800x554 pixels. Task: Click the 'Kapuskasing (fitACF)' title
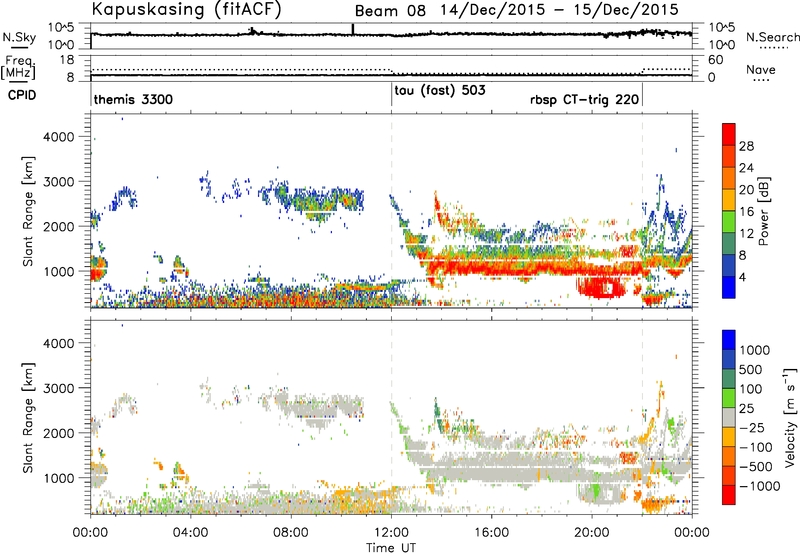click(186, 10)
